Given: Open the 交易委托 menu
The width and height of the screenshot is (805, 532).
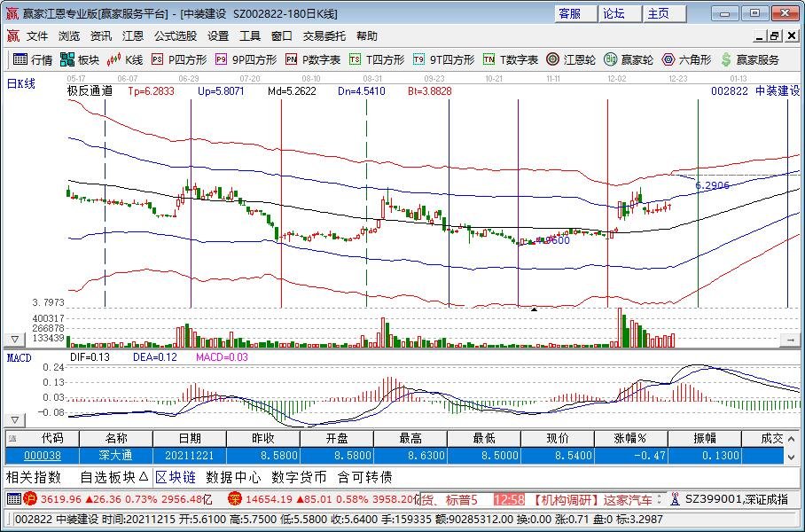Looking at the screenshot, I should click(x=324, y=36).
